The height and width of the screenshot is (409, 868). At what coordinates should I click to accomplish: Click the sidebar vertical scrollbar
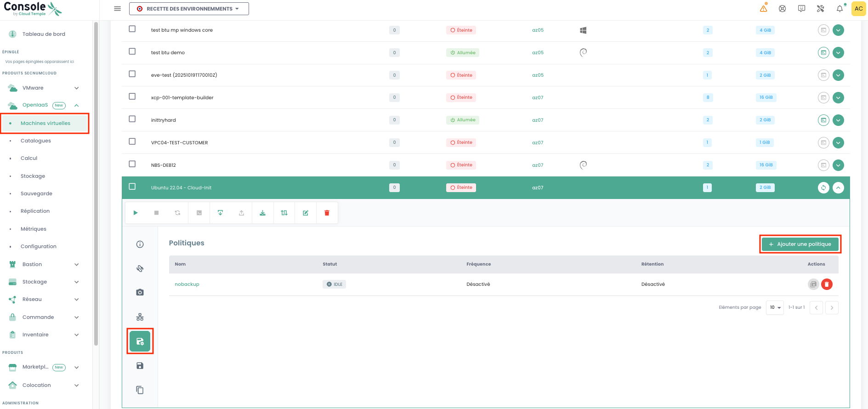[96, 184]
